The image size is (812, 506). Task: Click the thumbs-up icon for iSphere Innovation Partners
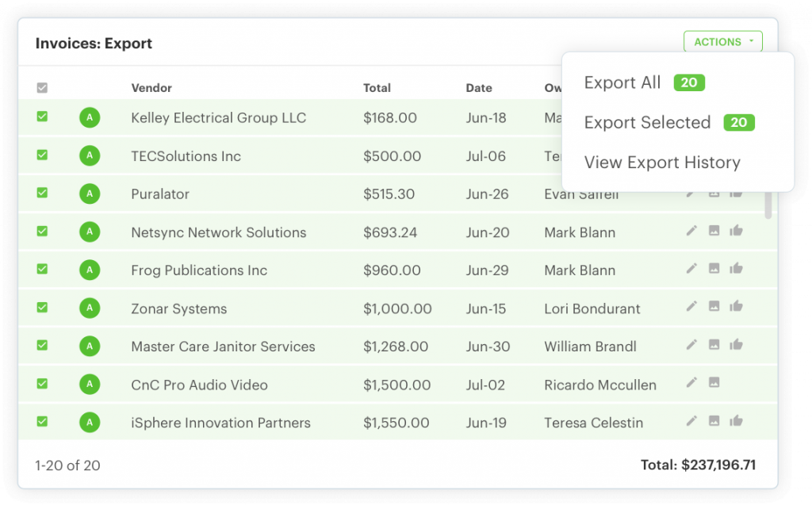coord(736,420)
